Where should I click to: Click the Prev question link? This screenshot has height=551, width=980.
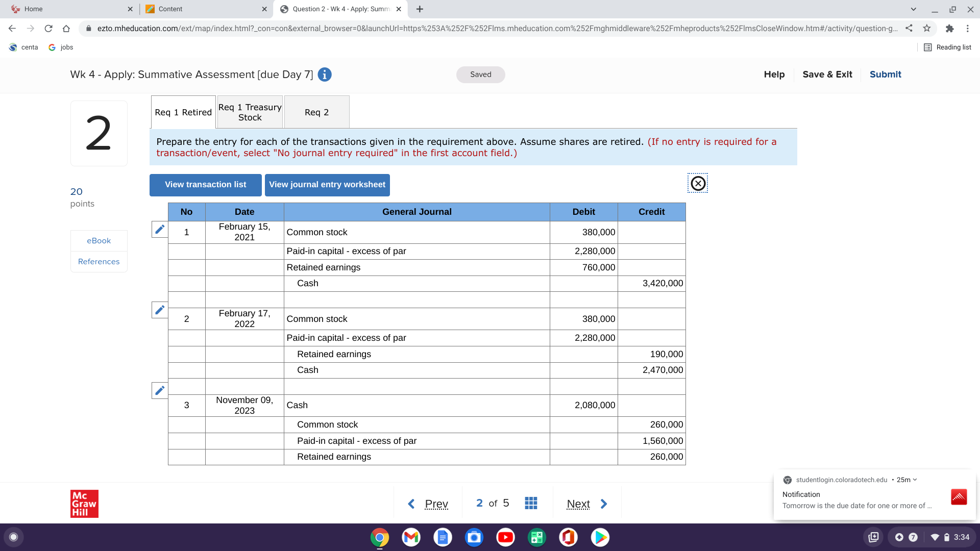[436, 504]
